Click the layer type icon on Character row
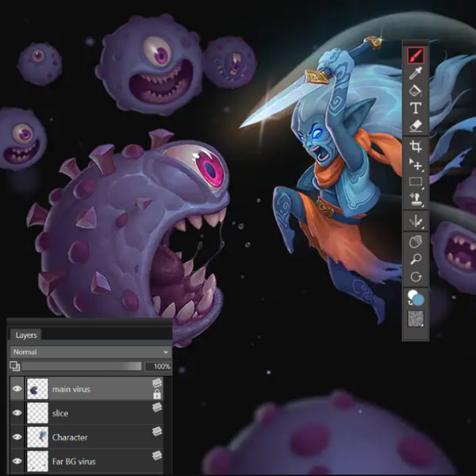This screenshot has width=476, height=476. [157, 431]
